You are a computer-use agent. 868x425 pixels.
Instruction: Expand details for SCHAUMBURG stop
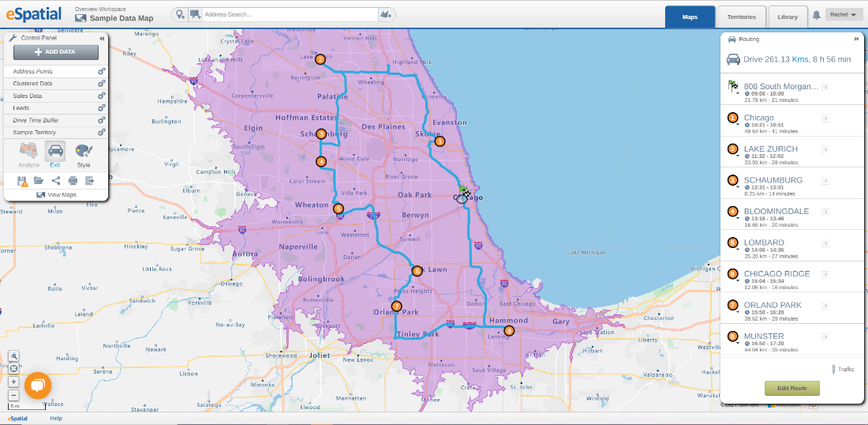pos(825,180)
